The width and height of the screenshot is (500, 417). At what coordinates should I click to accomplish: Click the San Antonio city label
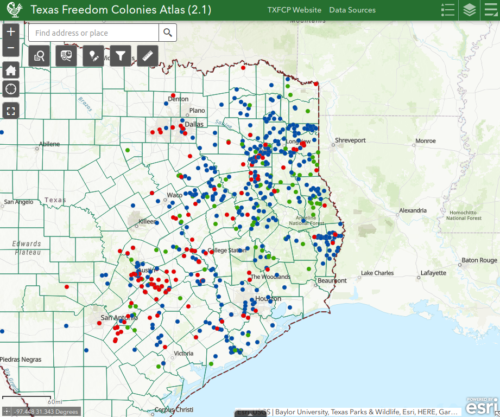pos(119,317)
